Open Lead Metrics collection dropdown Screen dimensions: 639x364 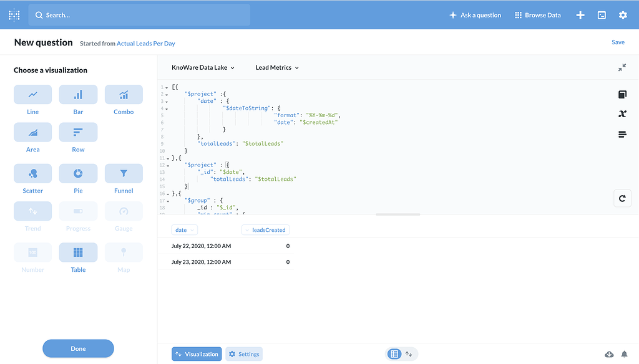[x=277, y=67]
